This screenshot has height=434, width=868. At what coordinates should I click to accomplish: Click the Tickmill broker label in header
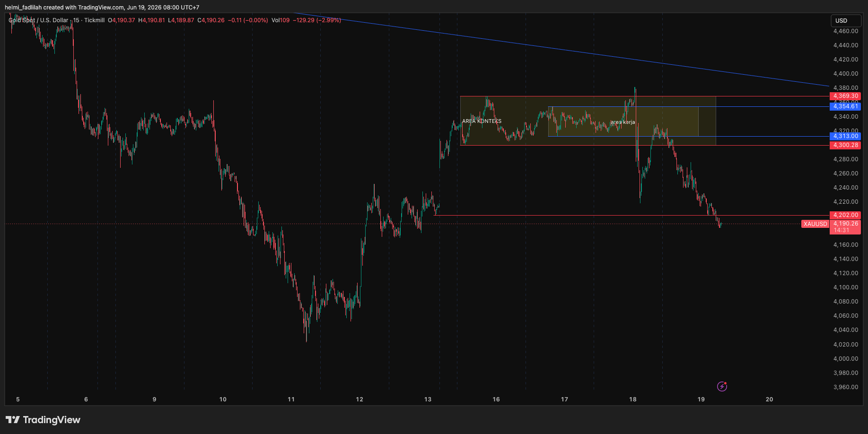click(x=94, y=20)
